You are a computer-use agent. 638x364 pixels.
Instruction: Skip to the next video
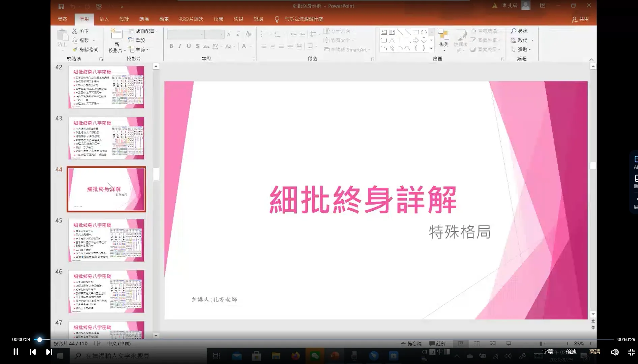[49, 352]
